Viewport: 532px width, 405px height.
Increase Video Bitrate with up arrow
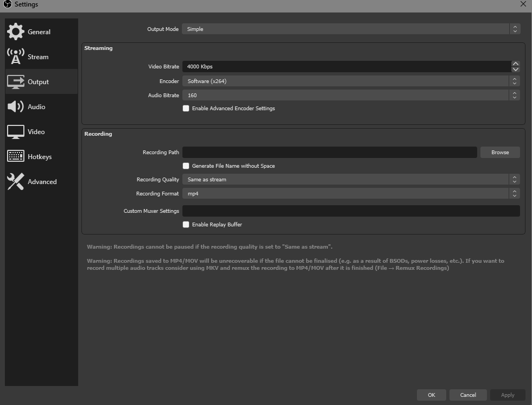[515, 64]
